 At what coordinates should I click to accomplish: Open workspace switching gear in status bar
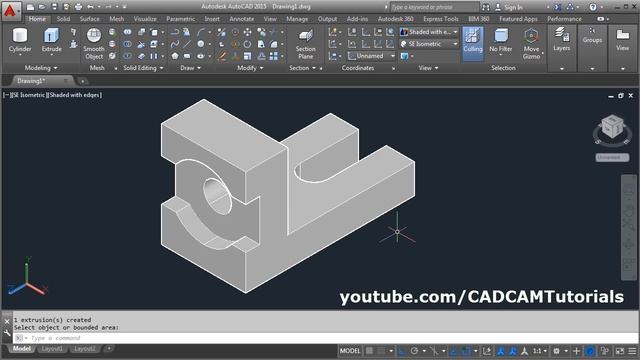tap(556, 351)
